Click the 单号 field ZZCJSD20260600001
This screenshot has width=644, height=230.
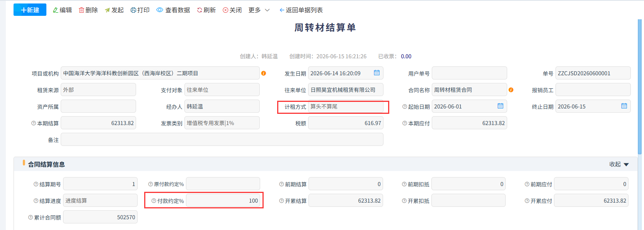coord(593,73)
